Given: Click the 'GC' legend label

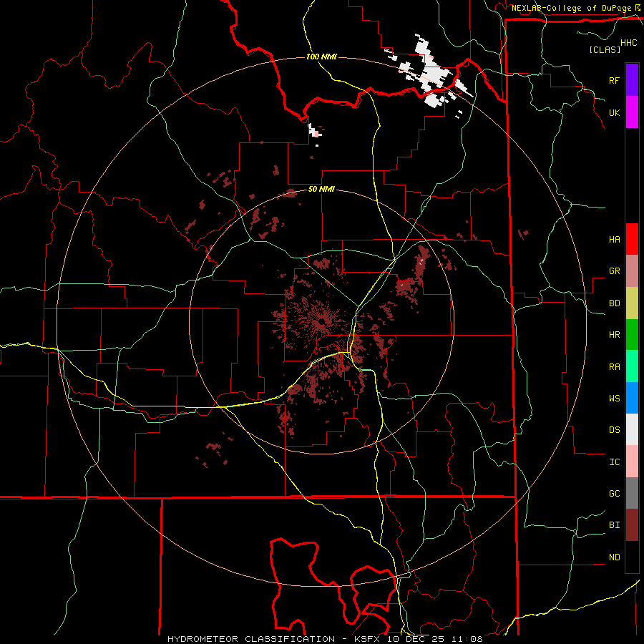Looking at the screenshot, I should click(614, 494).
